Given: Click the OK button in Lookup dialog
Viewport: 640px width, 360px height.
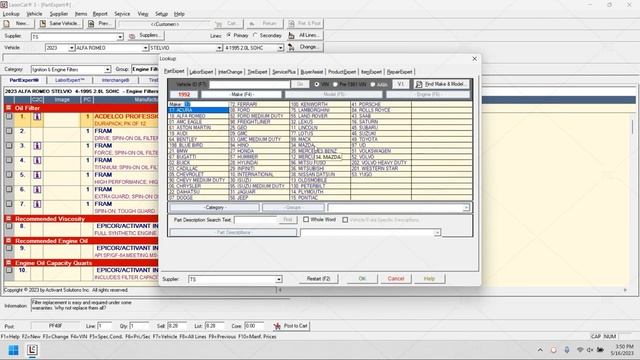Looking at the screenshot, I should [362, 279].
